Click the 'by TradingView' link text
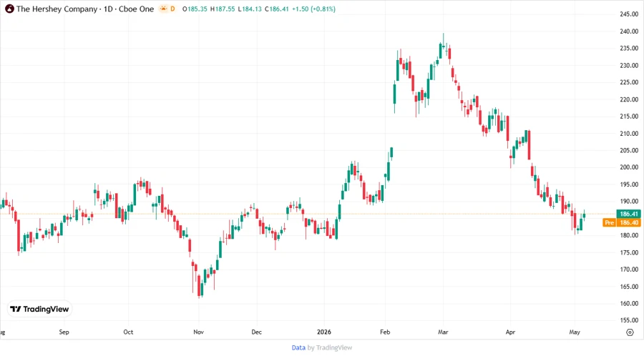This screenshot has width=644, height=356. [x=330, y=347]
